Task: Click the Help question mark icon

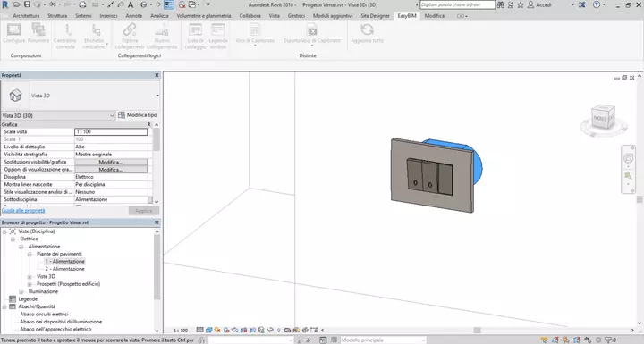Action: click(597, 5)
